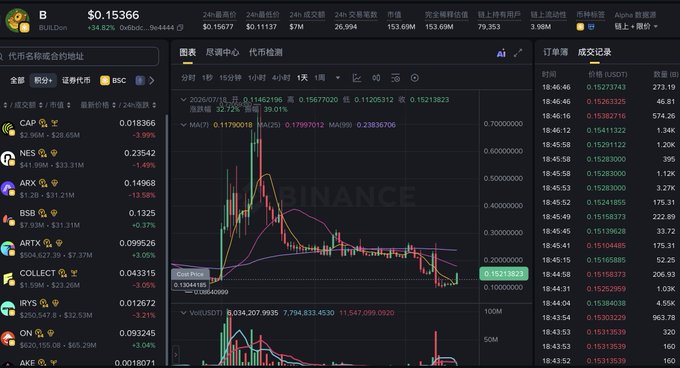
Task: Click the ON token logo
Action: click(x=8, y=339)
